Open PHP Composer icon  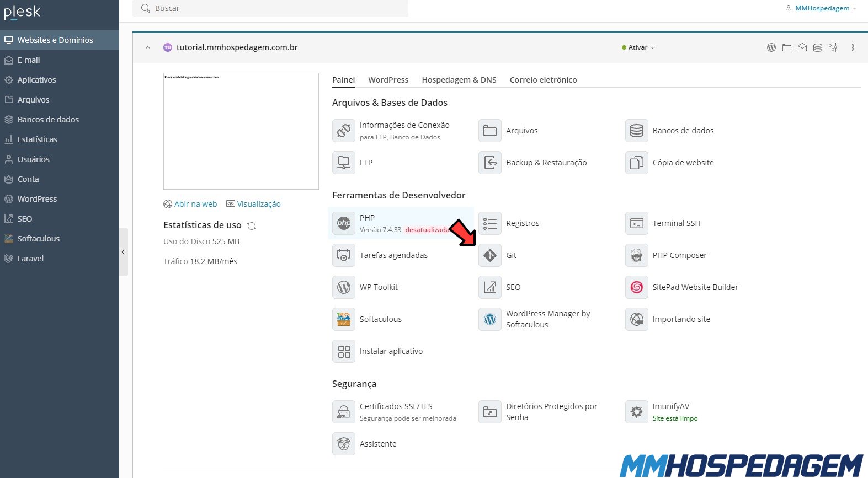pyautogui.click(x=637, y=255)
